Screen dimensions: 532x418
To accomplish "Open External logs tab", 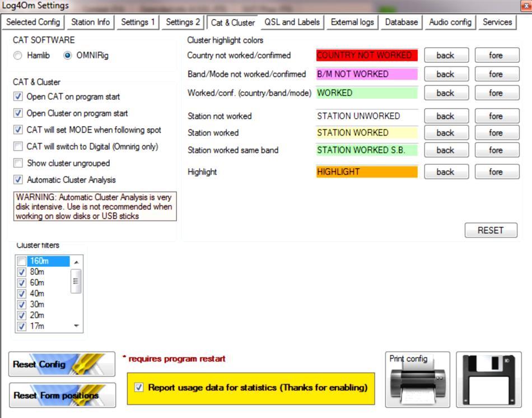I will [x=352, y=22].
